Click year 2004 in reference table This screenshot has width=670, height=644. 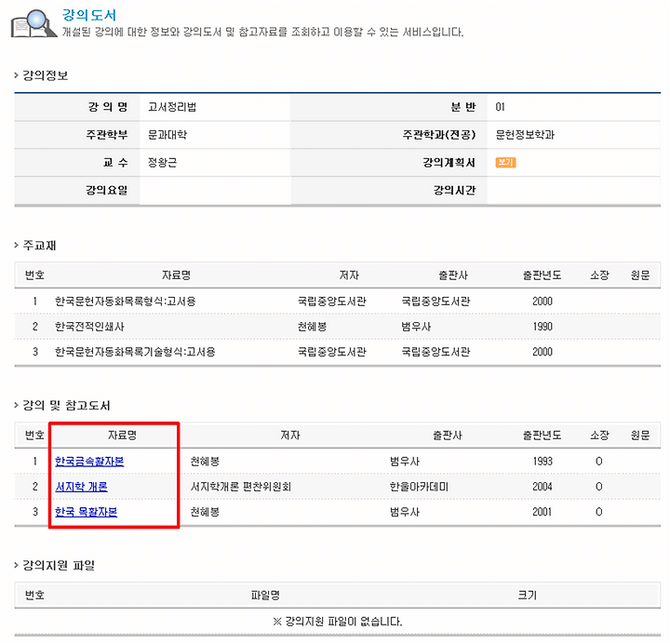pyautogui.click(x=543, y=487)
